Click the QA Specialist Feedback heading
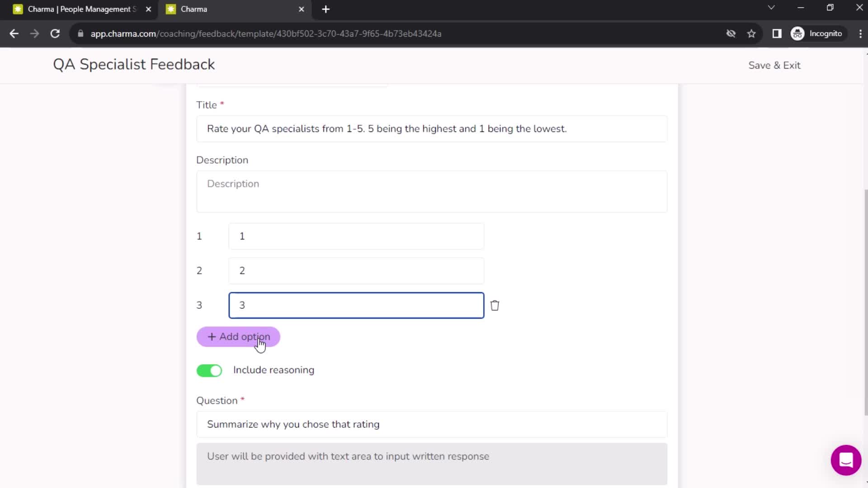Screen dimensions: 868x488 [134, 64]
